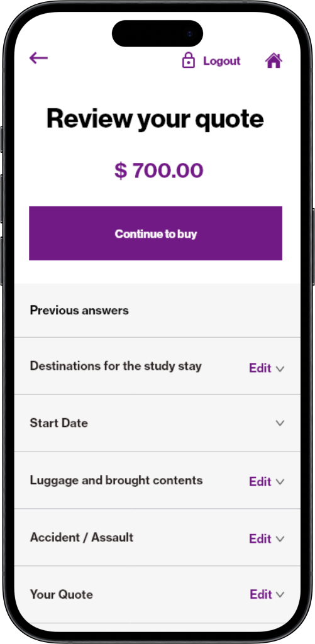Click the $ 700.00 quote amount
Viewport: 315px width, 644px height.
(x=158, y=170)
